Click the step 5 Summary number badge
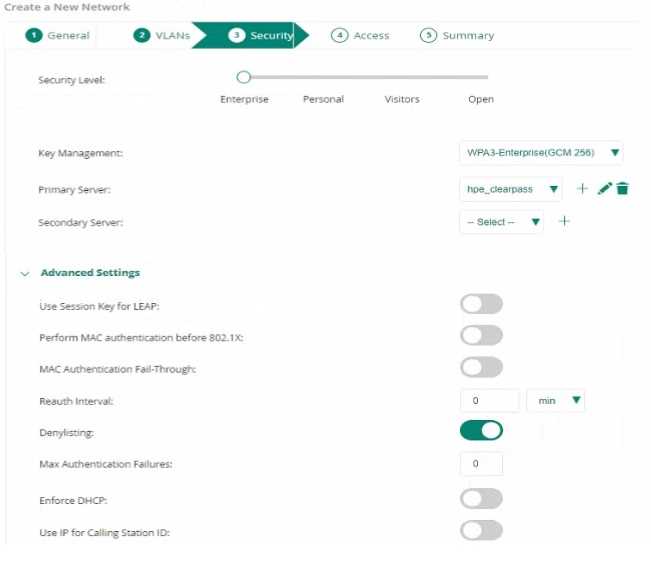Viewport: 651px width, 568px height. coord(428,35)
